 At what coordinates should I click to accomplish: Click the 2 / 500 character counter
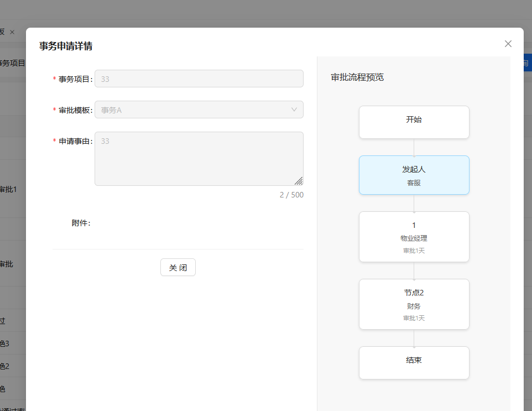[291, 195]
